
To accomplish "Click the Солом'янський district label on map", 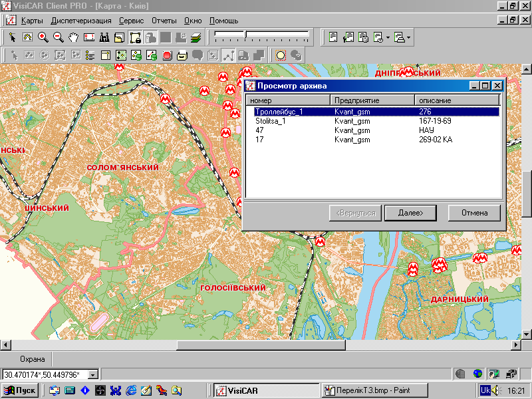I will (x=122, y=168).
